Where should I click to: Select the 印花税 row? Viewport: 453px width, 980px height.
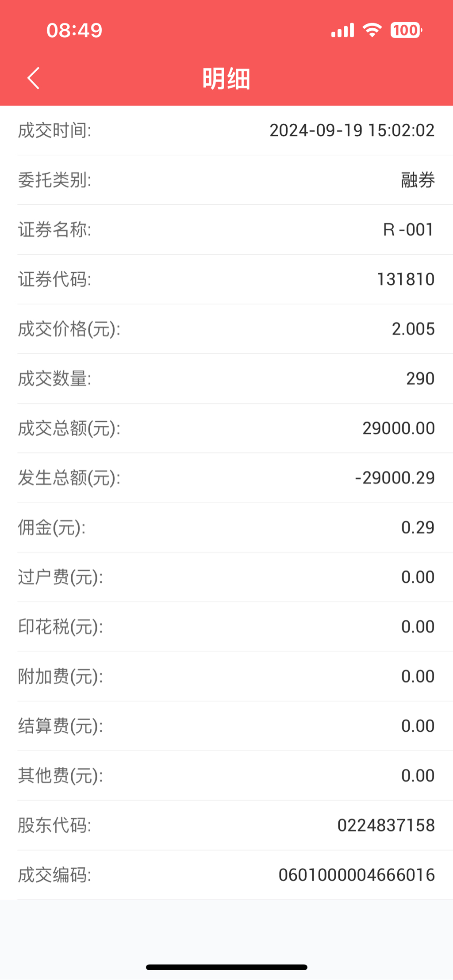226,626
